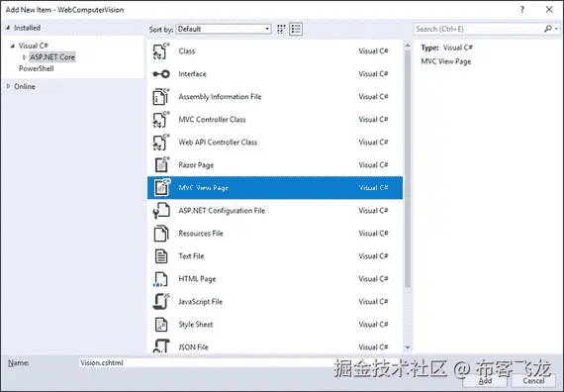The width and height of the screenshot is (564, 392).
Task: Select the HTML Page label
Action: point(197,279)
